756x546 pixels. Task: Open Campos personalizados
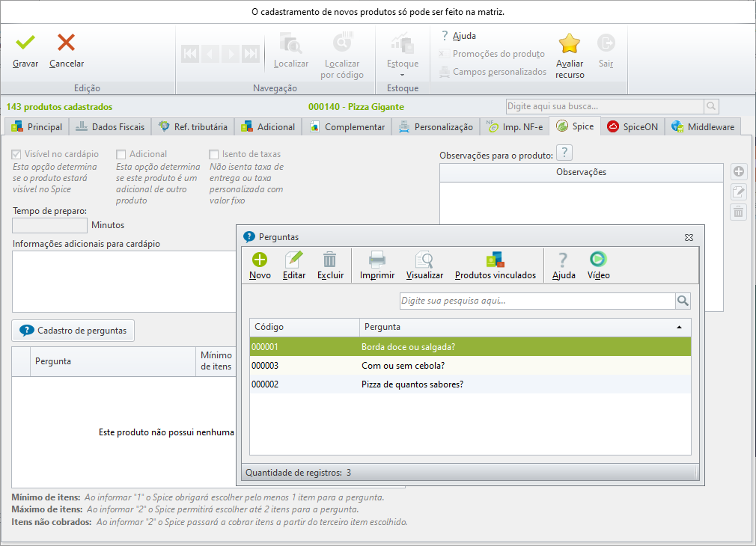tap(493, 72)
